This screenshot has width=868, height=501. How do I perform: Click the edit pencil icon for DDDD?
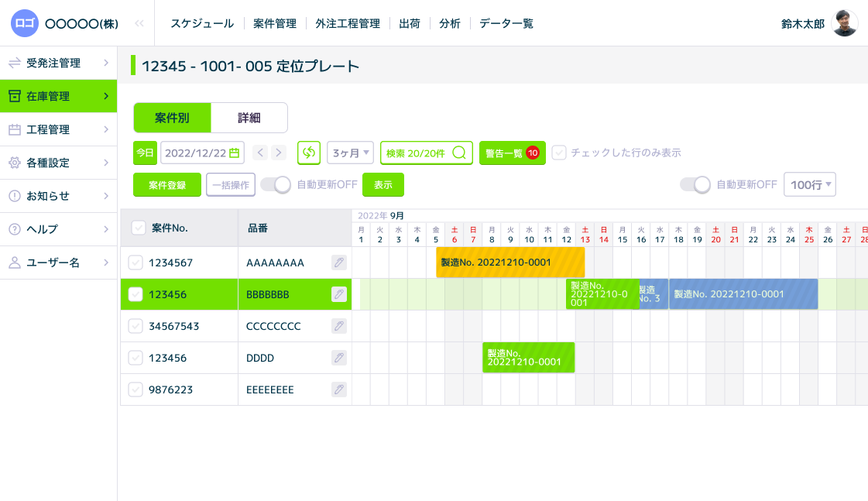click(338, 358)
